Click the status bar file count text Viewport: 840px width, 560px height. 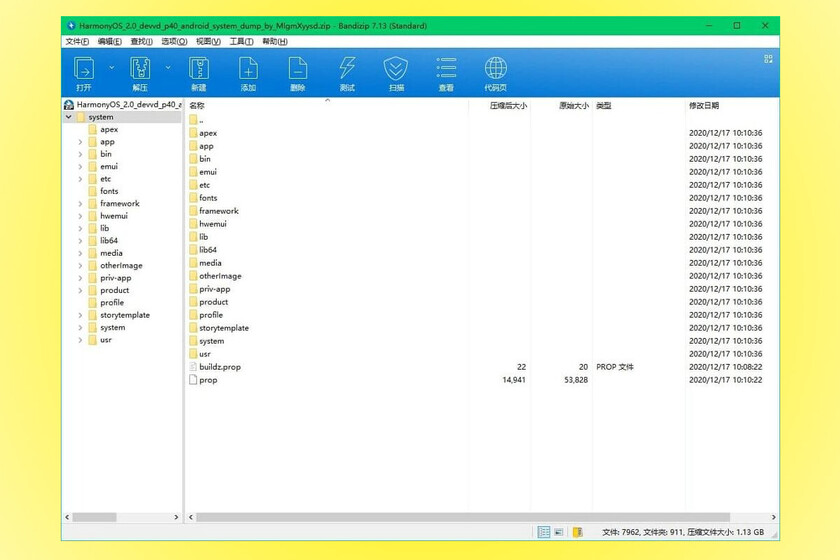[683, 532]
